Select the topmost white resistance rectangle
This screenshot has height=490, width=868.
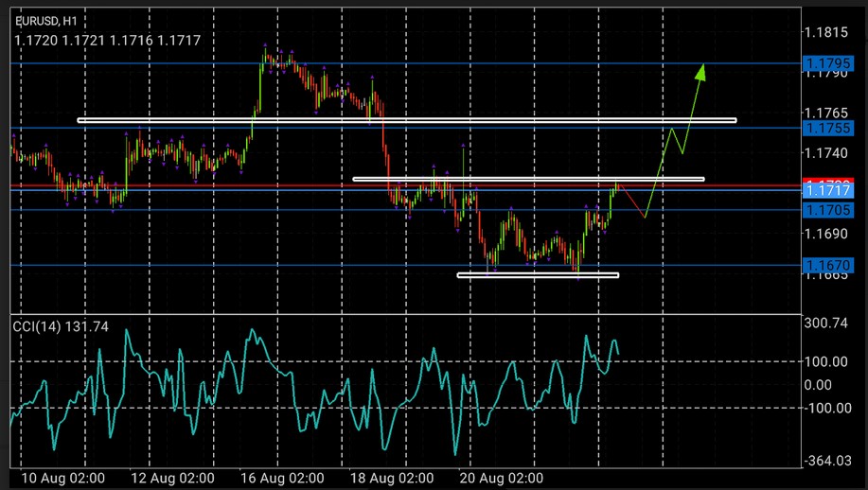pyautogui.click(x=406, y=120)
